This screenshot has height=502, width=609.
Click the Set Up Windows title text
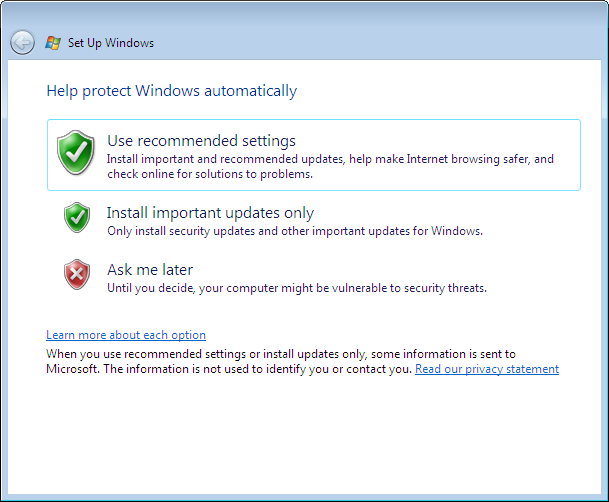[111, 43]
